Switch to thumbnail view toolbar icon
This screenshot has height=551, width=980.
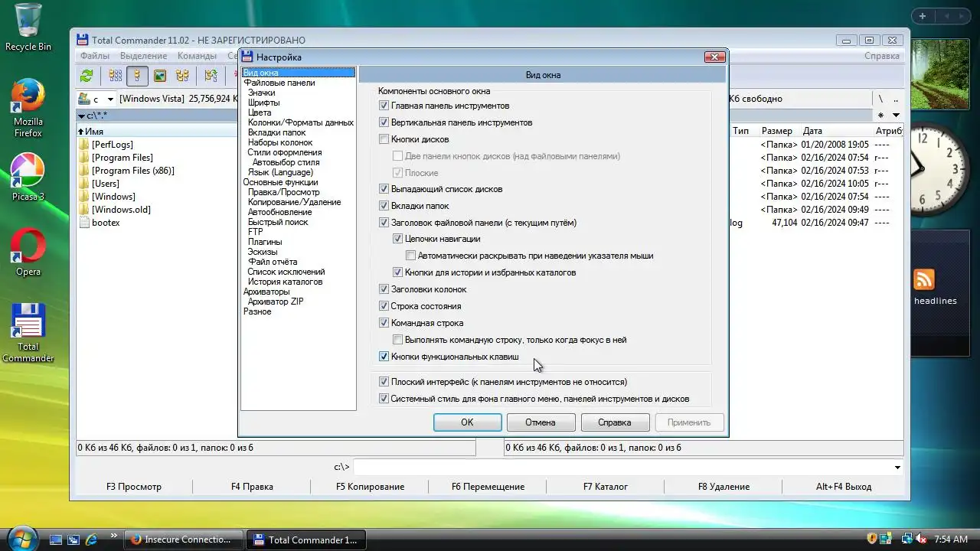click(160, 76)
